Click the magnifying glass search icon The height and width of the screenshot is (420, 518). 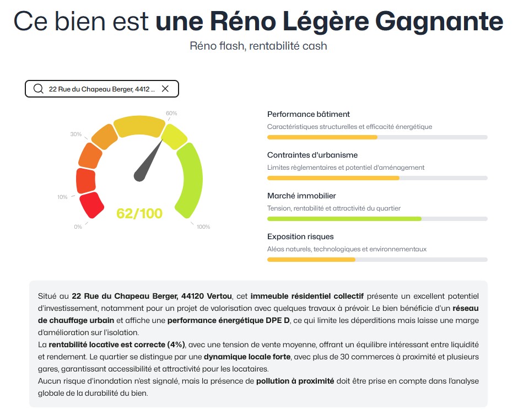click(x=38, y=89)
